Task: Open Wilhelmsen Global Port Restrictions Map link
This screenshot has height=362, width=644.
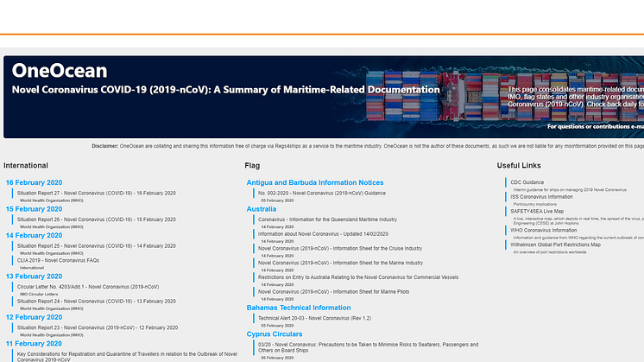Action: click(555, 245)
